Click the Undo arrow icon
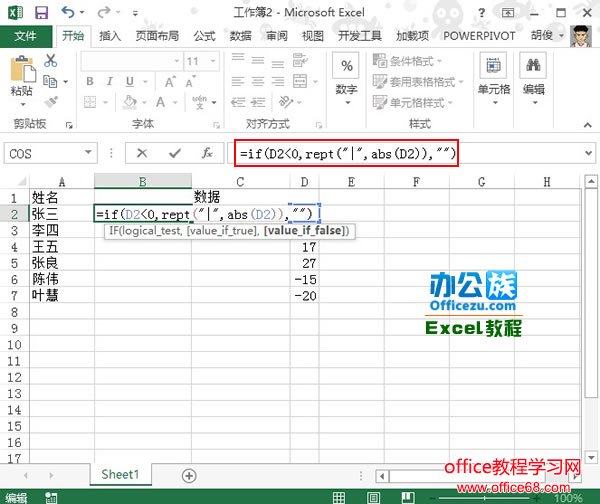This screenshot has width=600, height=504. coord(68,12)
